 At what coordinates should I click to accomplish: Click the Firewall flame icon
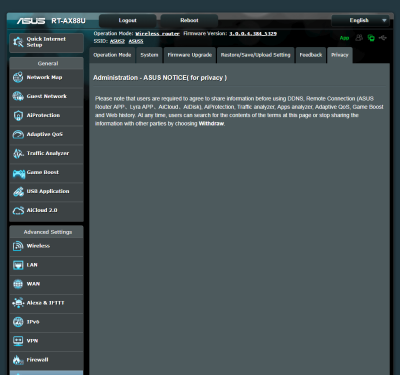click(17, 360)
